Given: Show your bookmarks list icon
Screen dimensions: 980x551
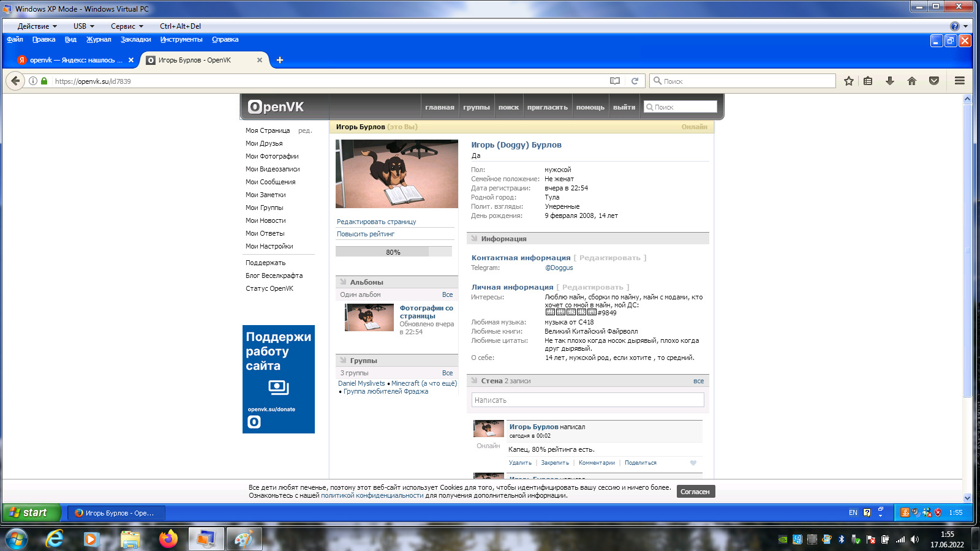Looking at the screenshot, I should [868, 81].
